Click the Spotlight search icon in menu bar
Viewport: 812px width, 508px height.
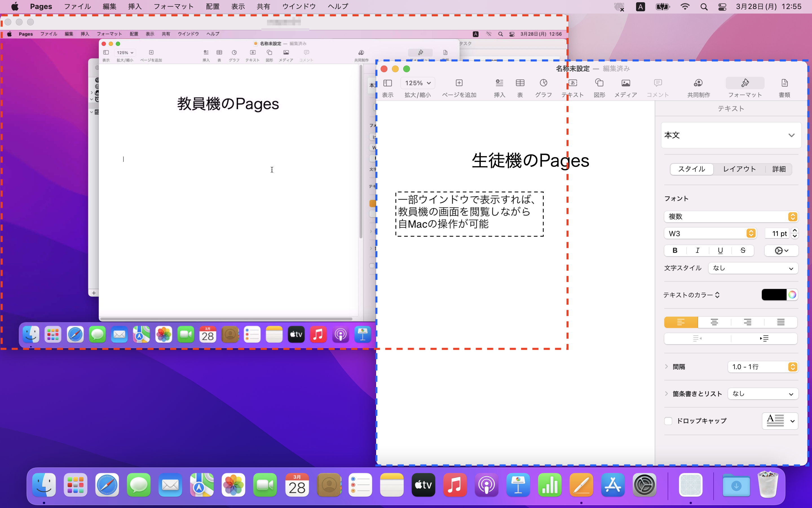(704, 7)
